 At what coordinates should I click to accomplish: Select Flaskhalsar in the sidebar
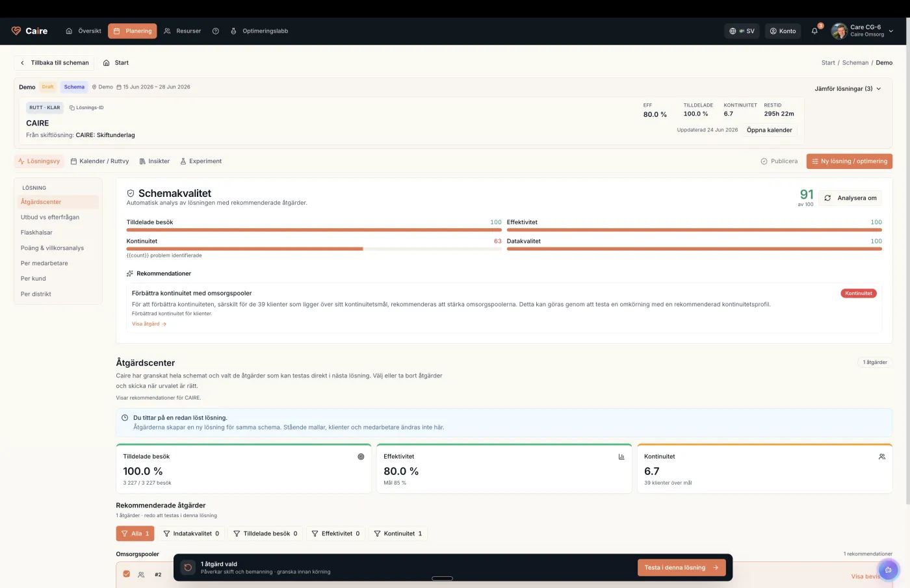[36, 233]
